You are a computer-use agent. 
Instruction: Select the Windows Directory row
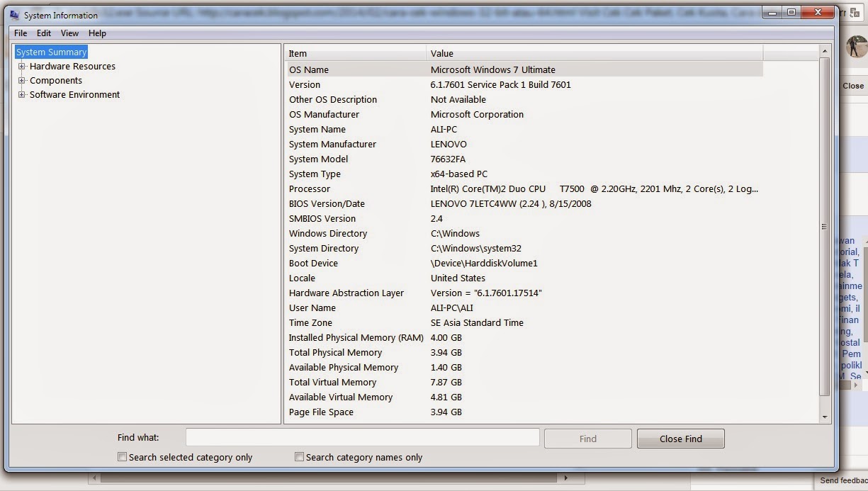tap(524, 233)
